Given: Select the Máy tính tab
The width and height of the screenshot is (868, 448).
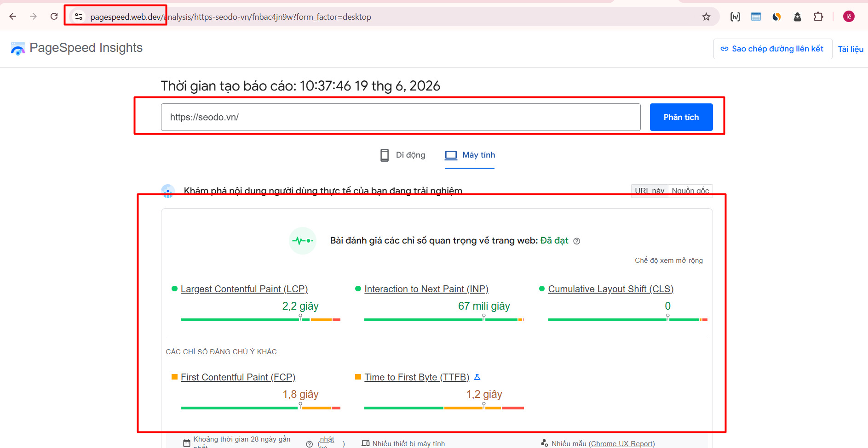Looking at the screenshot, I should (470, 155).
